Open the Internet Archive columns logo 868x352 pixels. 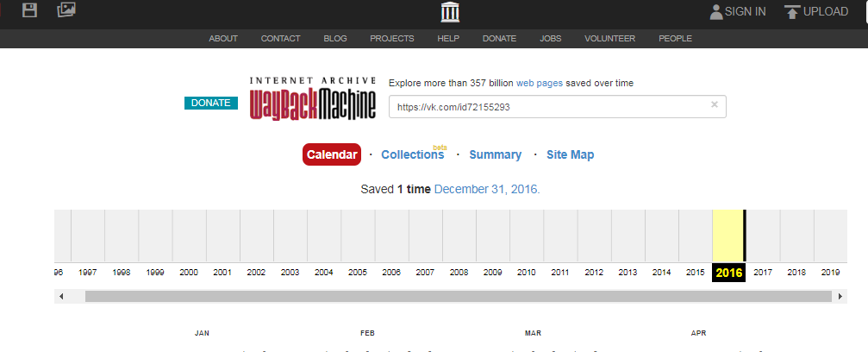click(x=450, y=11)
